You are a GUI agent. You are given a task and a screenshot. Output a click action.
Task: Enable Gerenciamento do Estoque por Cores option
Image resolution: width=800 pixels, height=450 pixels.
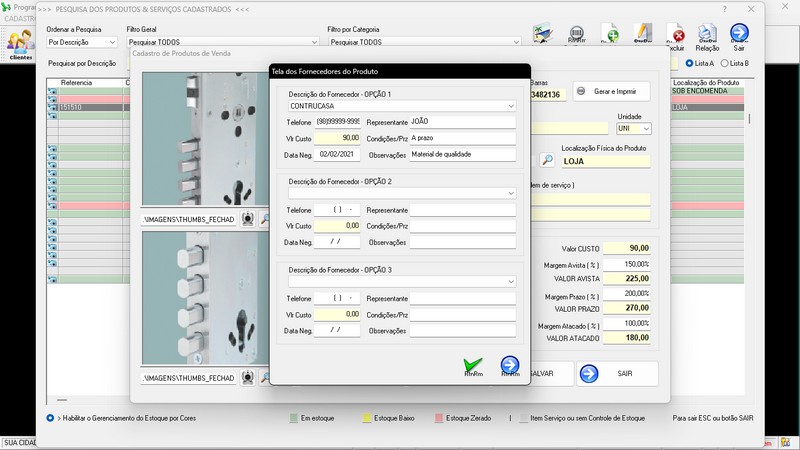click(x=51, y=417)
